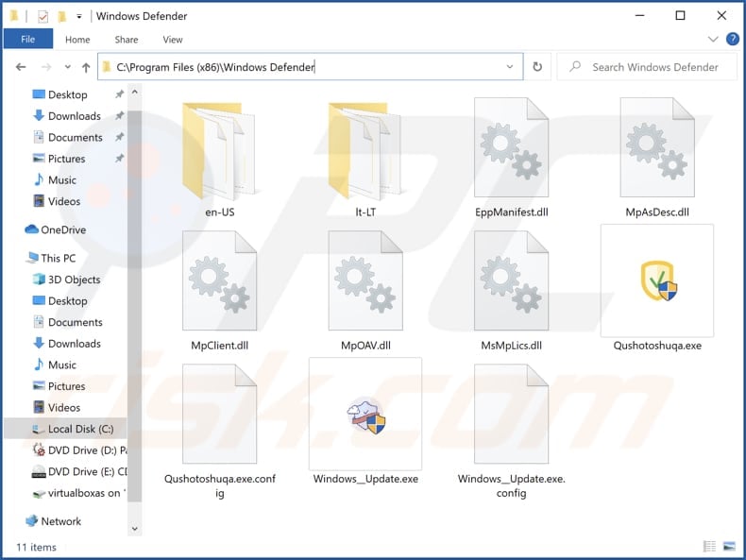Select the MpAsDesc.dll file
This screenshot has height=560, width=746.
point(657,157)
